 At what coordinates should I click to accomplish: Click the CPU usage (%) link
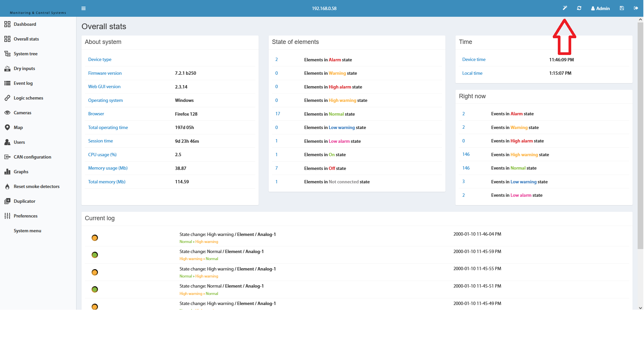coord(102,155)
